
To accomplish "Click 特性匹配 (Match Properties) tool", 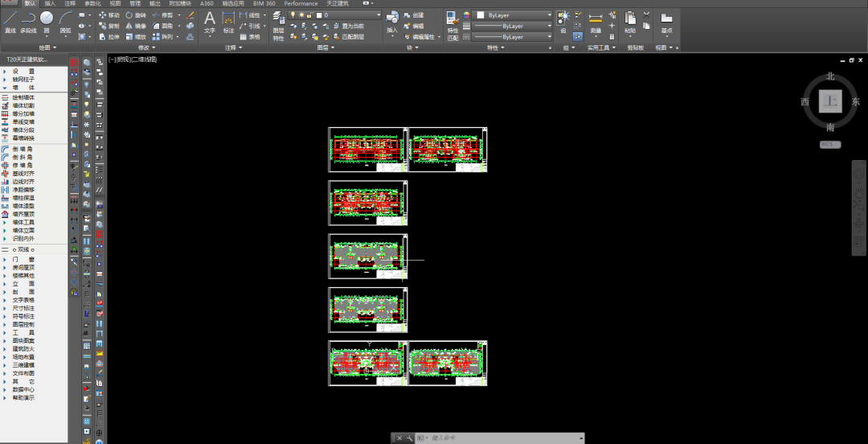I will [x=452, y=27].
